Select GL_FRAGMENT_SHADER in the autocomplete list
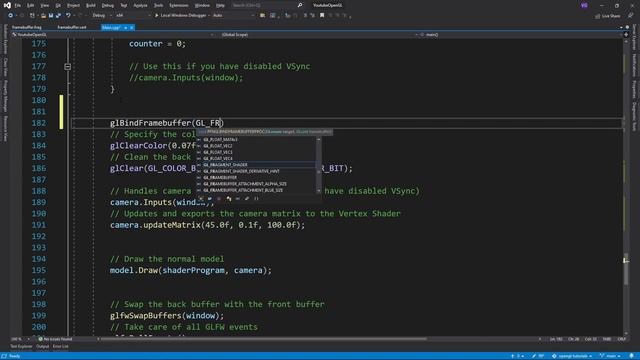The height and width of the screenshot is (360, 640). tap(225, 165)
